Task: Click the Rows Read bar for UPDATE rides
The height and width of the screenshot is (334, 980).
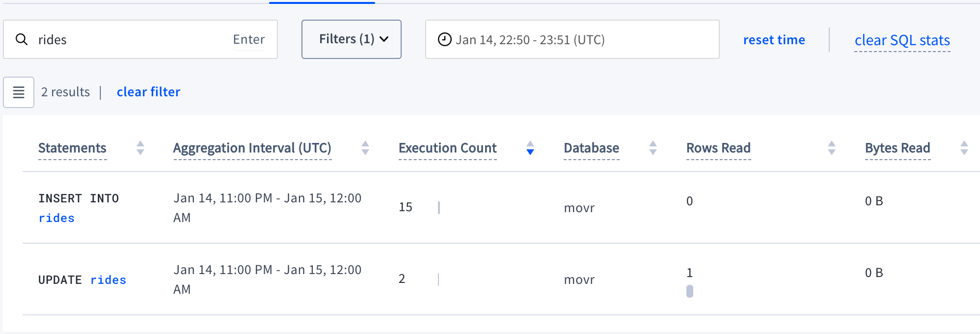Action: (x=690, y=291)
